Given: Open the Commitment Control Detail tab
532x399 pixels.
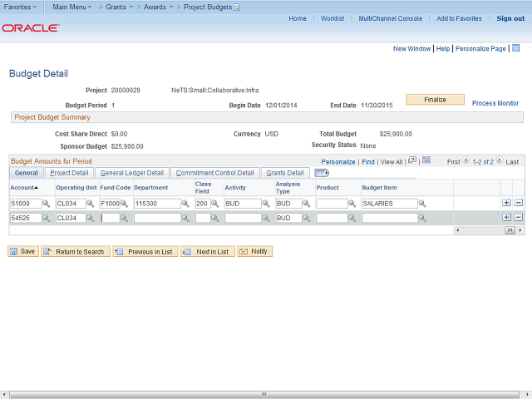Looking at the screenshot, I should coord(215,173).
